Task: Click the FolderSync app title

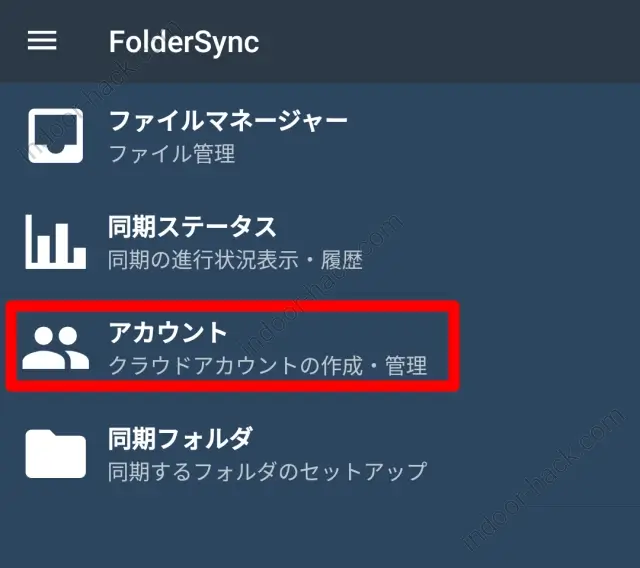Action: [x=184, y=42]
